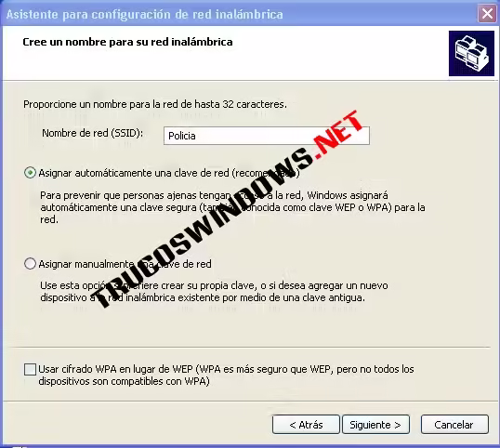Close the wireless network wizard window
Screen dimensions: 500x448
pyautogui.click(x=487, y=14)
